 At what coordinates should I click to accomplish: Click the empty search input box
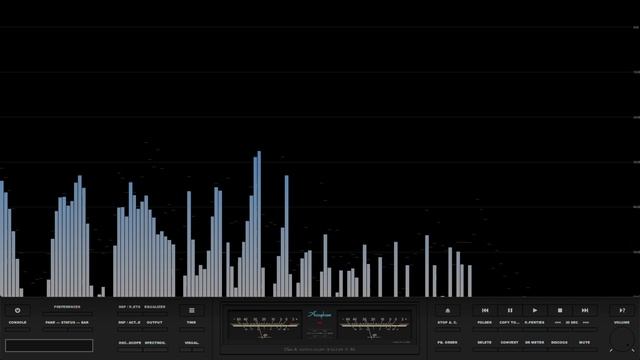[49, 345]
